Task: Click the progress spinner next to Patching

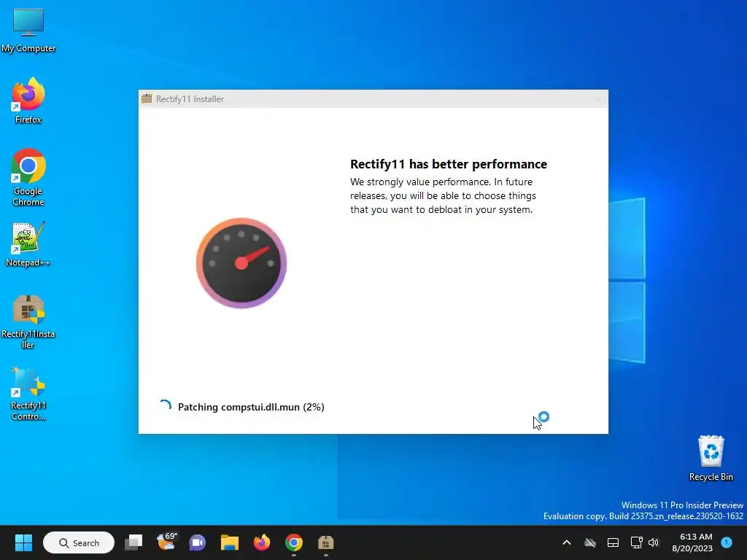Action: [166, 405]
